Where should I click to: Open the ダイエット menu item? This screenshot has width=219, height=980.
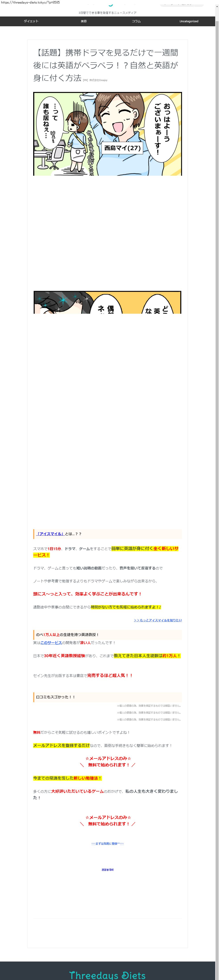coord(31,21)
